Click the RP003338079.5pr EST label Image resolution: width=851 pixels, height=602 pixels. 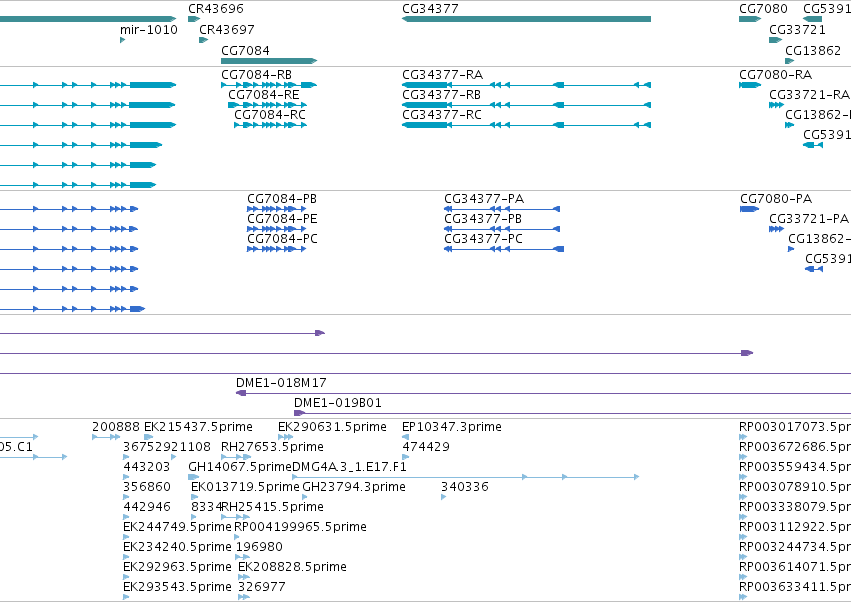795,508
